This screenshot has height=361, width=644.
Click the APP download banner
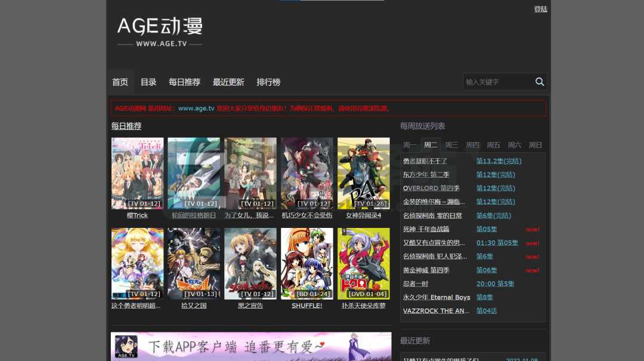pyautogui.click(x=250, y=347)
